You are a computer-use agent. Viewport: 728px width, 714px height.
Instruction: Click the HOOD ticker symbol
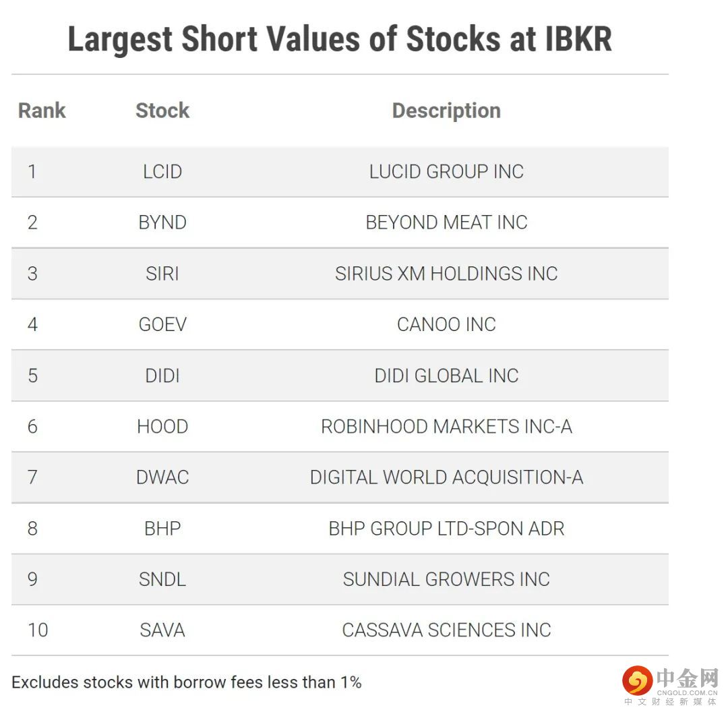pyautogui.click(x=162, y=427)
